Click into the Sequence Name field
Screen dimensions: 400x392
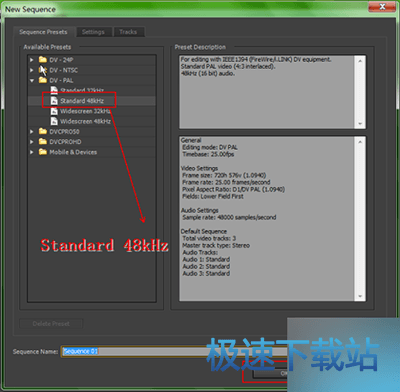173,352
